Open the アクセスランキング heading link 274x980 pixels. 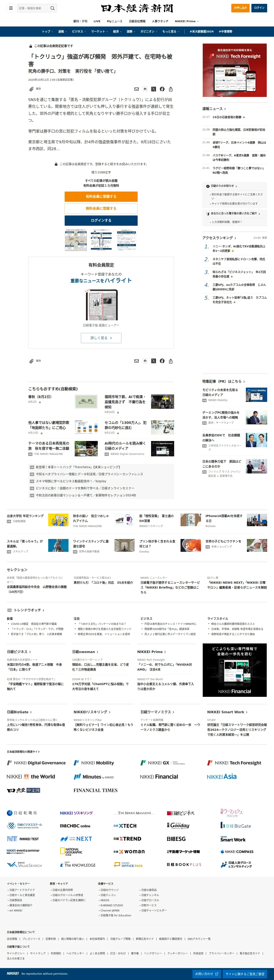(x=219, y=238)
